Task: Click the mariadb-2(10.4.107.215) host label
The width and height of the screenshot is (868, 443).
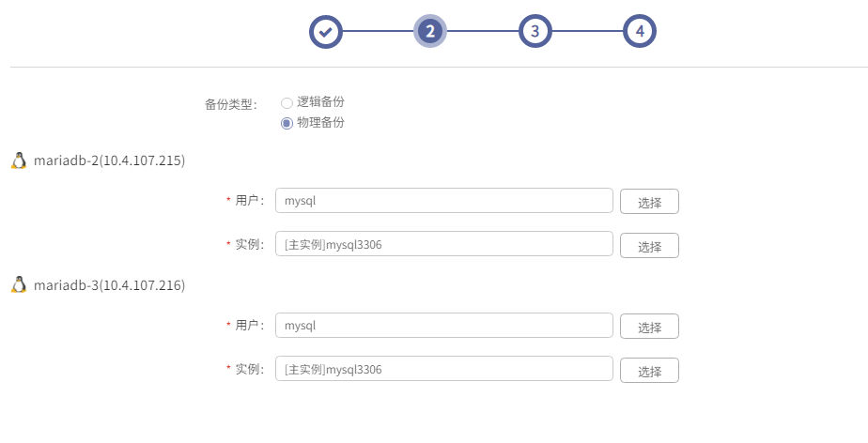Action: tap(110, 160)
